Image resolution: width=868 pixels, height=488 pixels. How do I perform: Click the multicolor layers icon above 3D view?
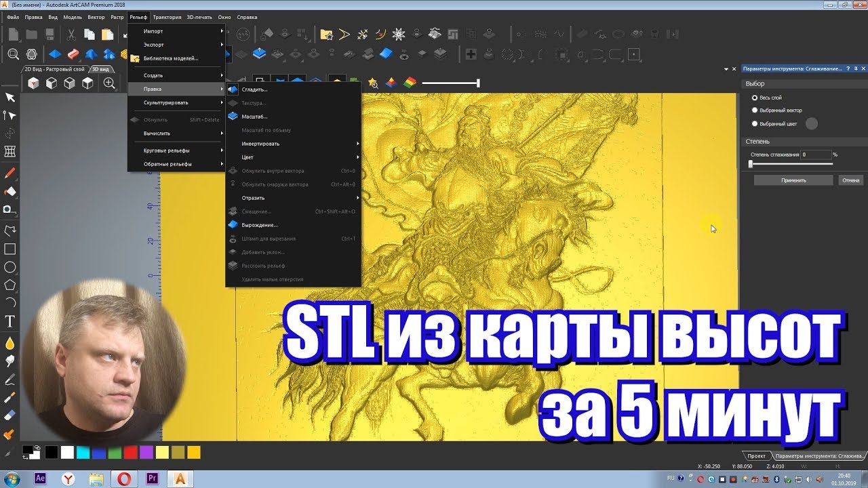(x=410, y=83)
